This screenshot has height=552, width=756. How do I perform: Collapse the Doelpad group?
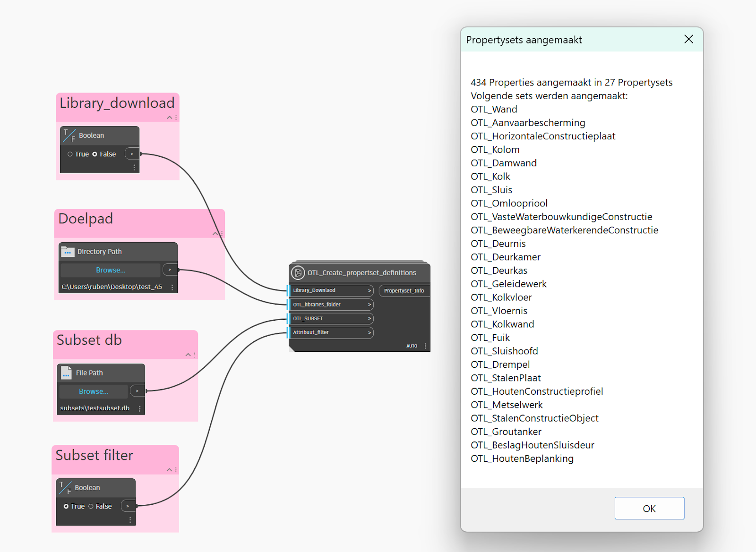tap(215, 233)
